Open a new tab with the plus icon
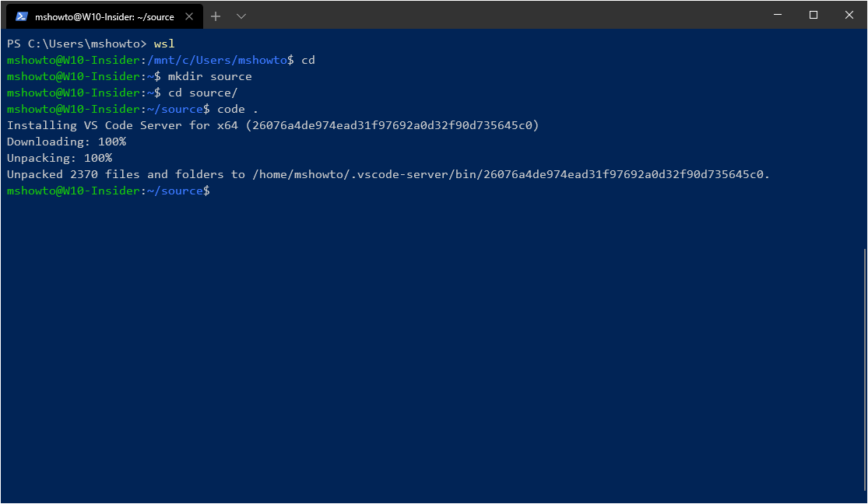The height and width of the screenshot is (504, 868). pyautogui.click(x=216, y=16)
